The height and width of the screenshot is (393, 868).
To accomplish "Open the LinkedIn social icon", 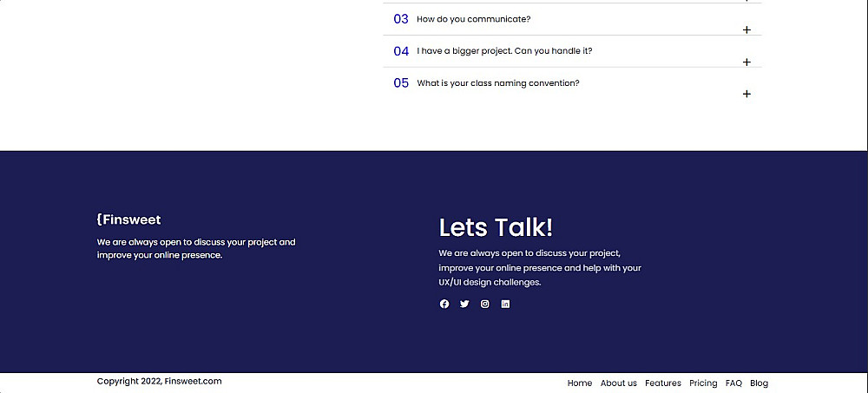I will [x=505, y=304].
